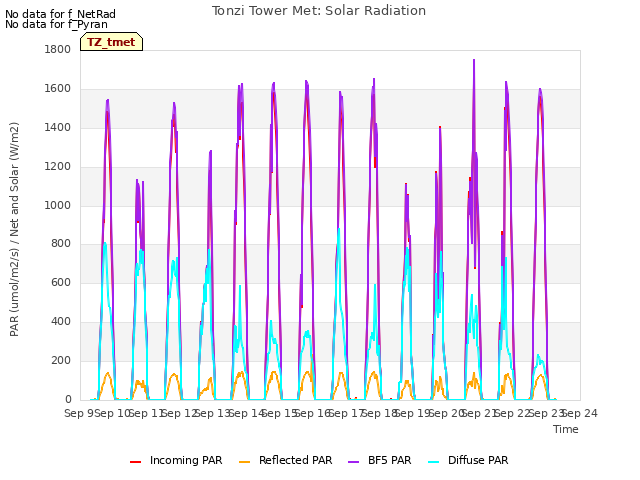Viewport: 640px width, 480px height.
Task: Click the 'Reflected PAR' legend label
Action: tap(296, 460)
